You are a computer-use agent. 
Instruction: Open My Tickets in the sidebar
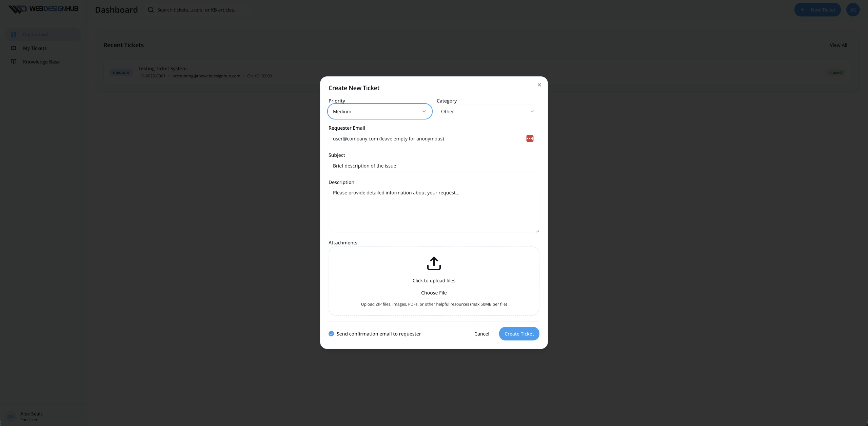click(35, 48)
